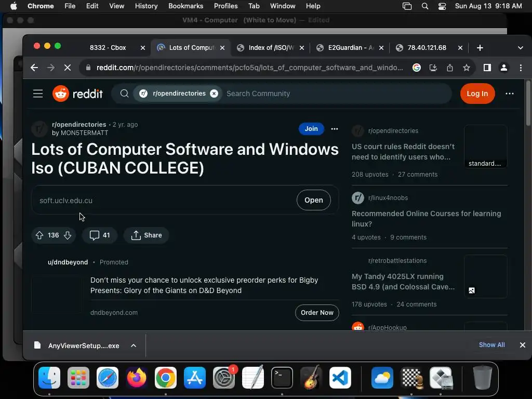Downvote the post
The image size is (532, 399).
[x=68, y=235]
